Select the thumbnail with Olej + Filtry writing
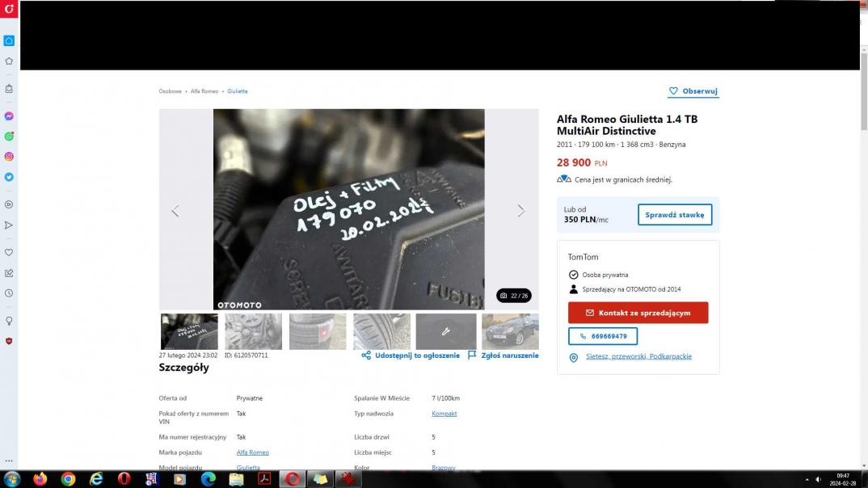The image size is (868, 488). [189, 331]
